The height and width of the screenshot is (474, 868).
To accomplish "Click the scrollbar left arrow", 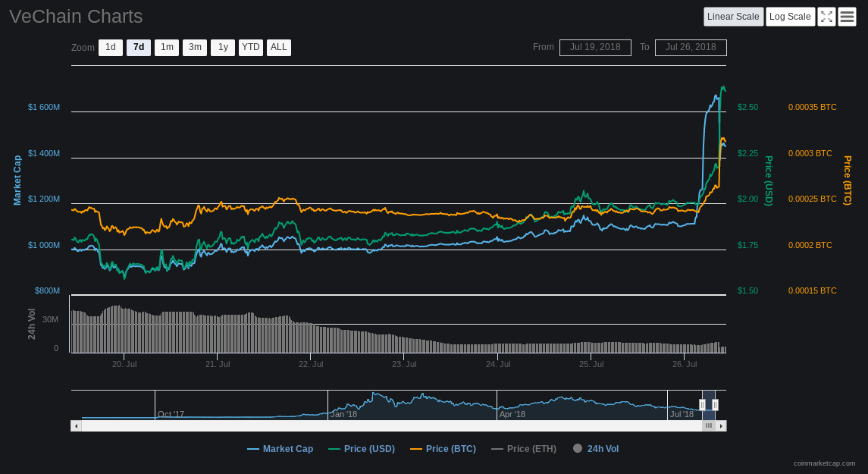I will pos(77,425).
